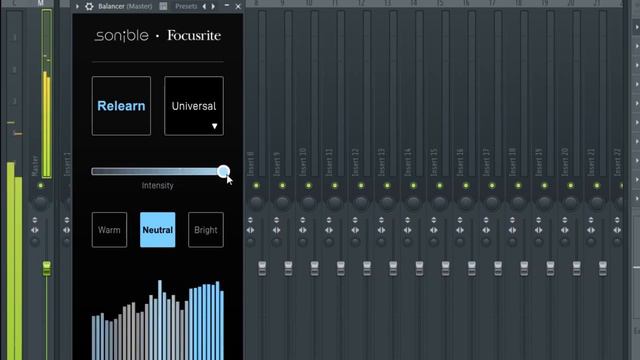Click the Intensity slider handle
The height and width of the screenshot is (360, 640).
(x=223, y=171)
